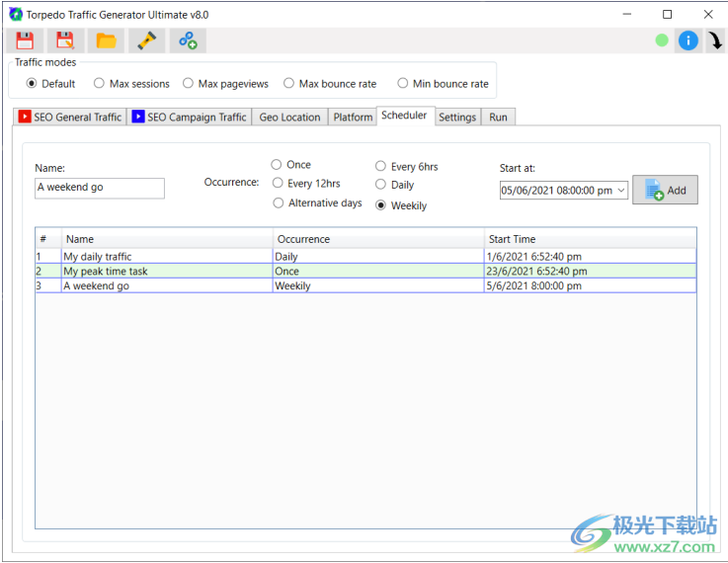Select the Default traffic mode

pos(50,84)
